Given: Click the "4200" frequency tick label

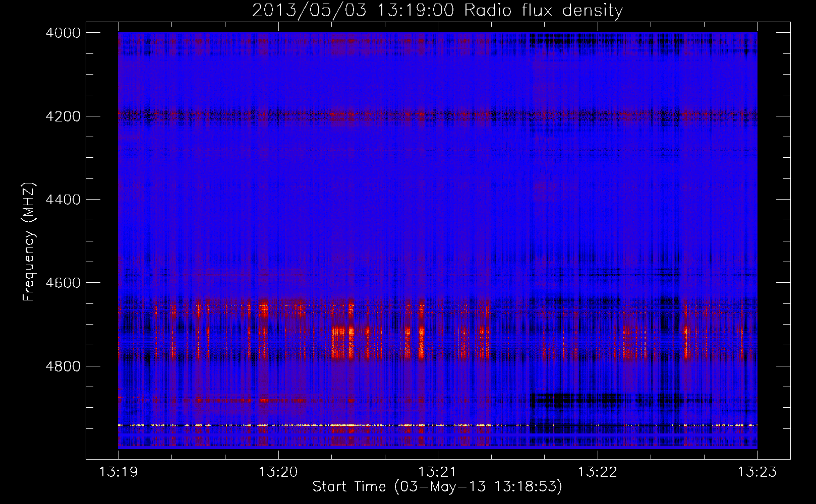Looking at the screenshot, I should [63, 116].
